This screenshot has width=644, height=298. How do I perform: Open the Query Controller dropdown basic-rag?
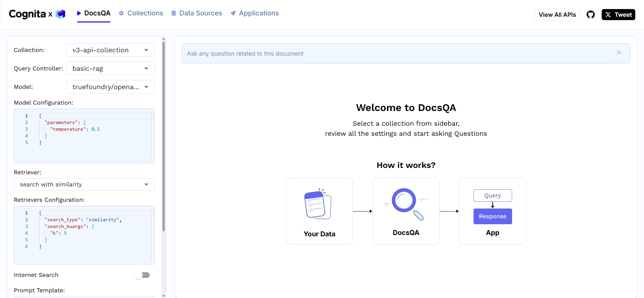(110, 68)
